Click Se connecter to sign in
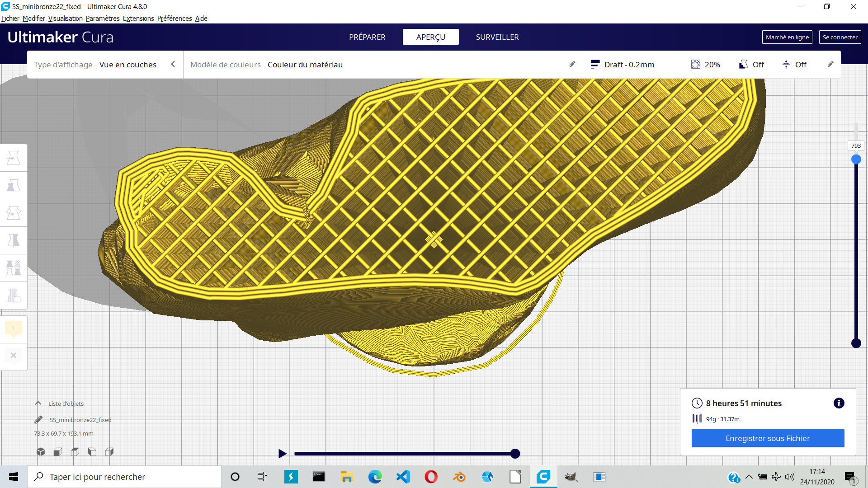 pyautogui.click(x=840, y=37)
